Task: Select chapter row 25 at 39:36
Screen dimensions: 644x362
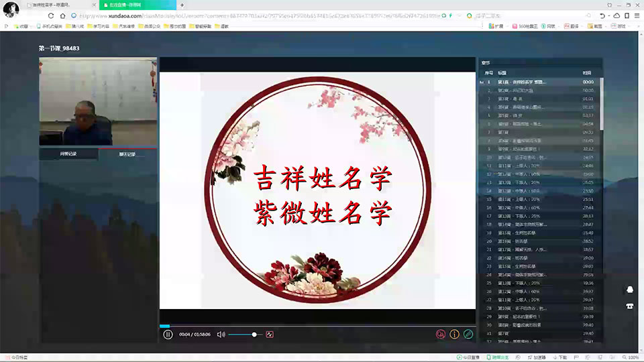Action: pyautogui.click(x=539, y=283)
